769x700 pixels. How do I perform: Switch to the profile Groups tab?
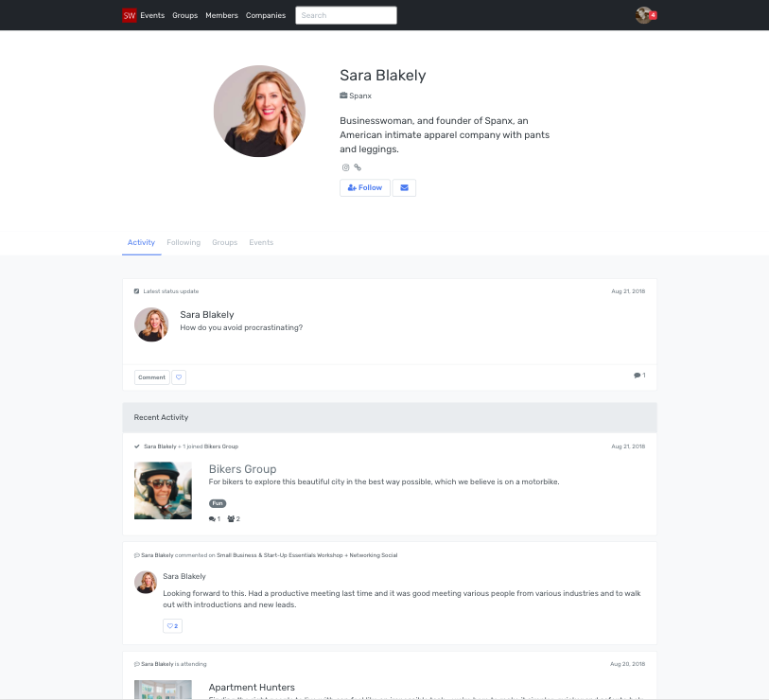tap(224, 242)
